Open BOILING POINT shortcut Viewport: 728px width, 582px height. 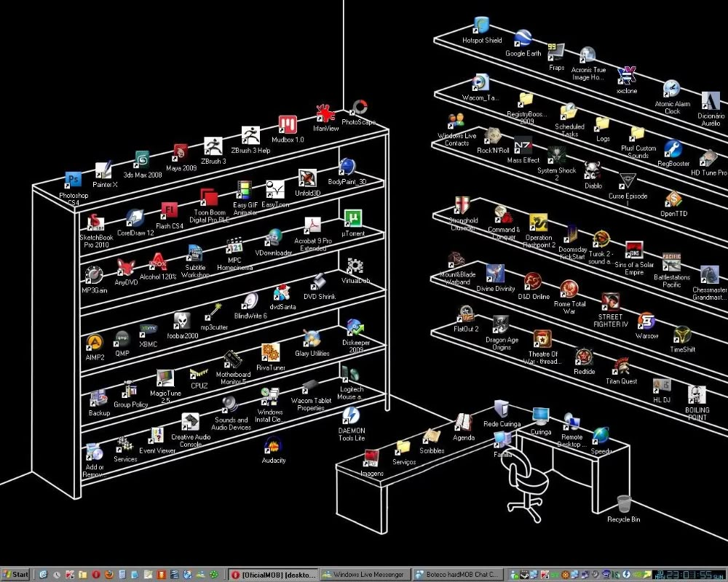[697, 395]
